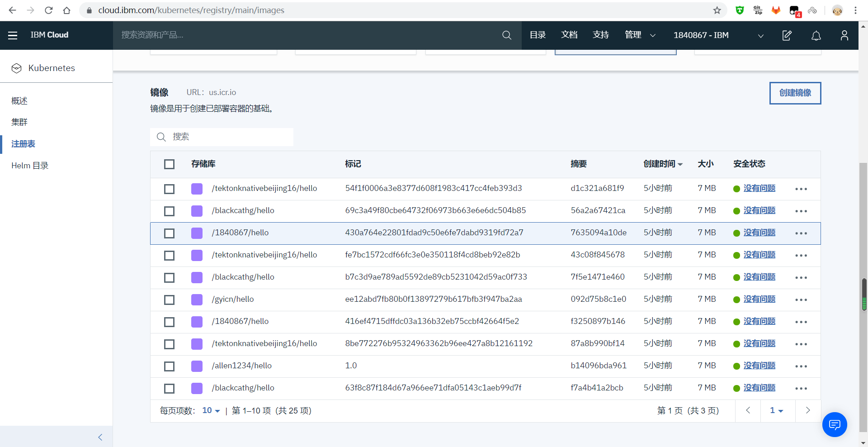Check the /gyicn/hello row checkbox

click(x=169, y=300)
